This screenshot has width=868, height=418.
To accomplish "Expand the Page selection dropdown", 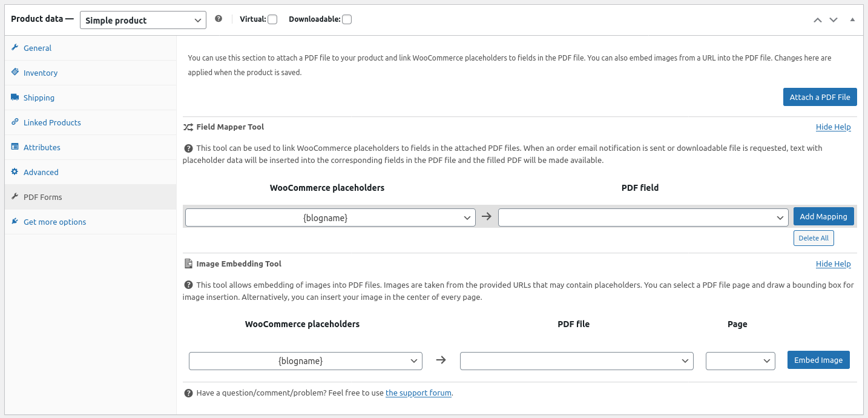I will tap(740, 361).
